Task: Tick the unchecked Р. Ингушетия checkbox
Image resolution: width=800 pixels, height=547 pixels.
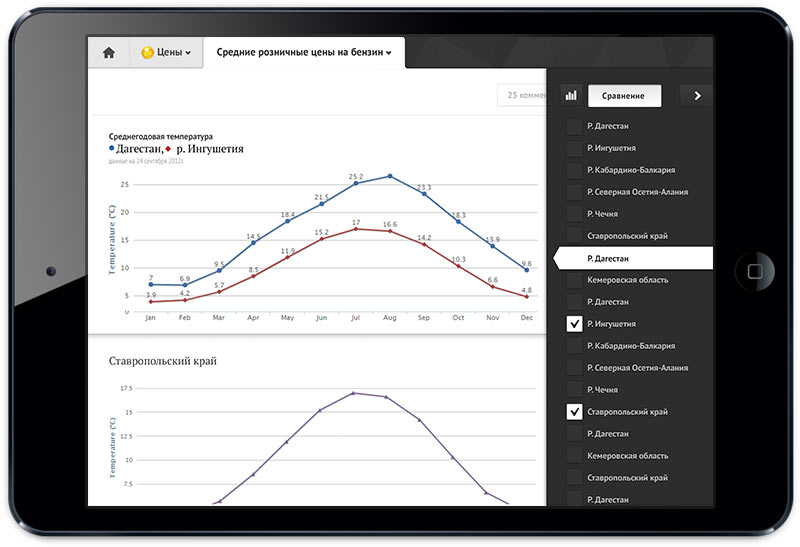Action: [574, 148]
